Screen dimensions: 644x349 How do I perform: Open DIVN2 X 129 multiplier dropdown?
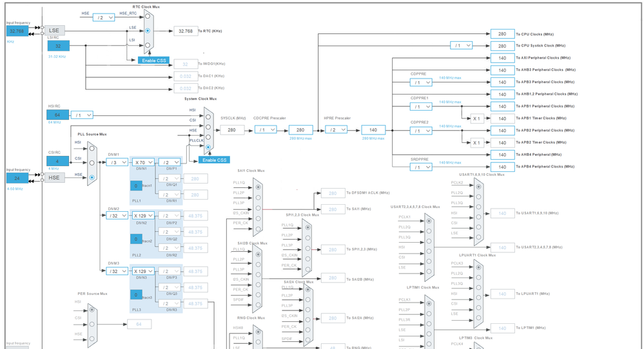(x=143, y=216)
